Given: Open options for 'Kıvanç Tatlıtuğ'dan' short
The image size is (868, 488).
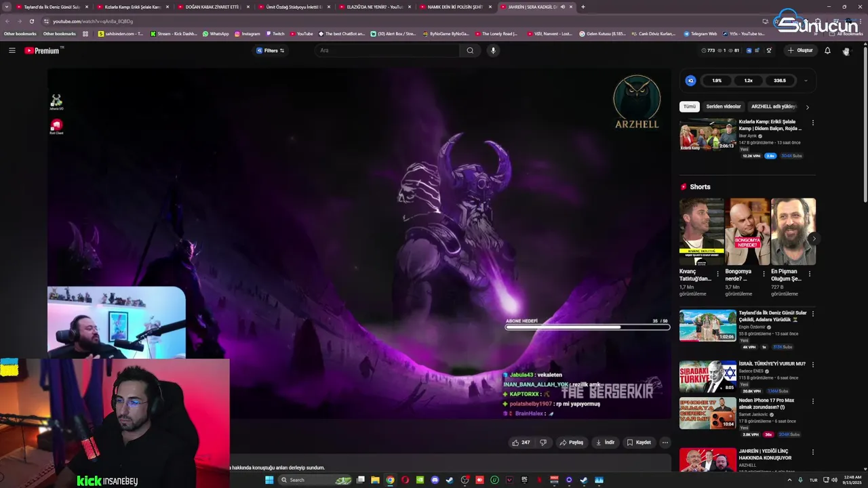Looking at the screenshot, I should pos(718,274).
